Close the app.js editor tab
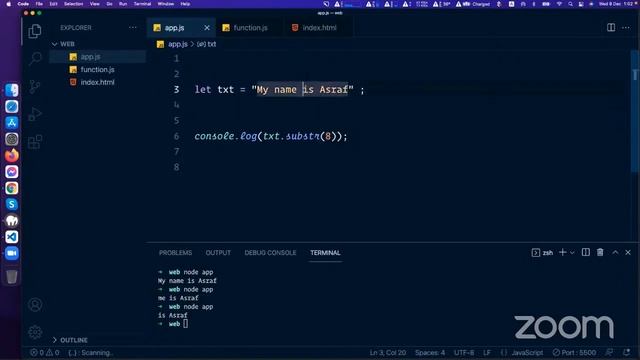Image resolution: width=640 pixels, height=360 pixels. point(207,28)
